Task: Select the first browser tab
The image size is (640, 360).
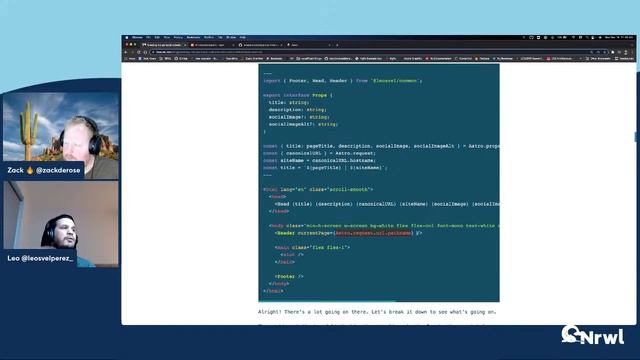Action: point(163,45)
